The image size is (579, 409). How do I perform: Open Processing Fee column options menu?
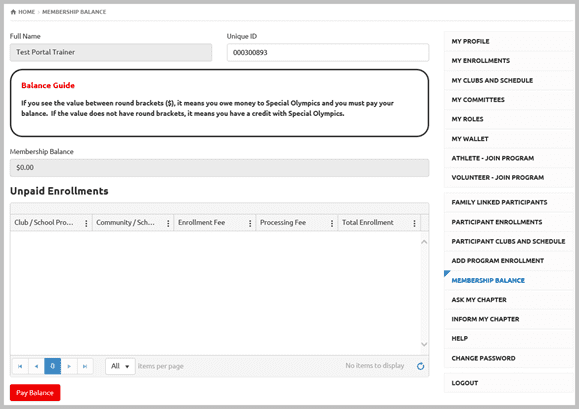332,223
